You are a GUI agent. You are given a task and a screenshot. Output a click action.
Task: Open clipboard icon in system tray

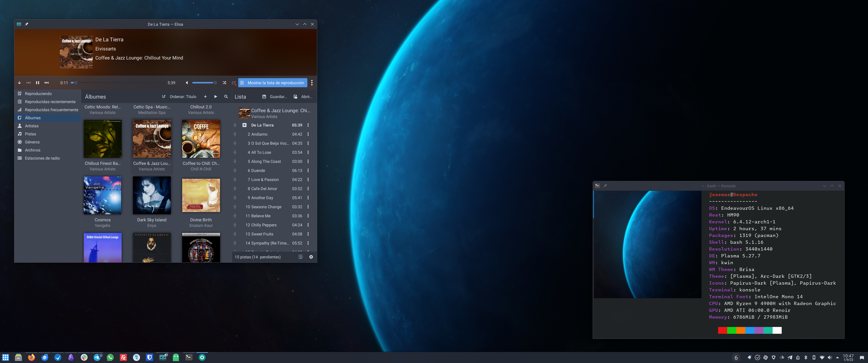[798, 358]
